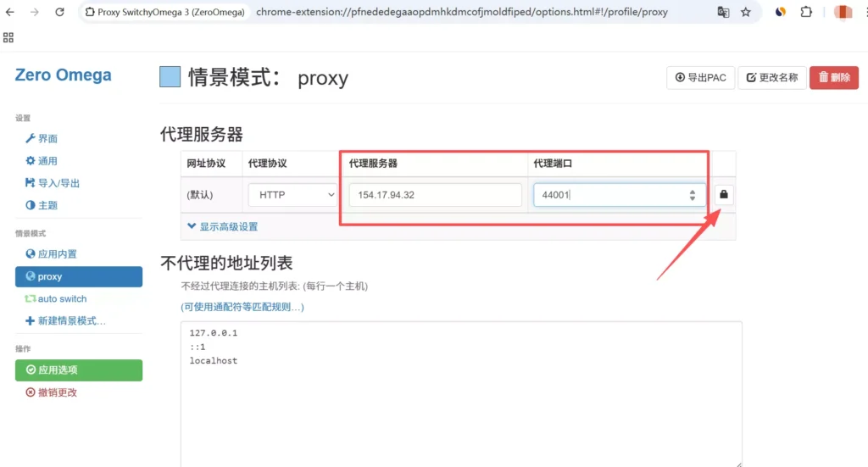Open the 导入/导出 import/export page
Image resolution: width=868 pixels, height=467 pixels.
(58, 183)
